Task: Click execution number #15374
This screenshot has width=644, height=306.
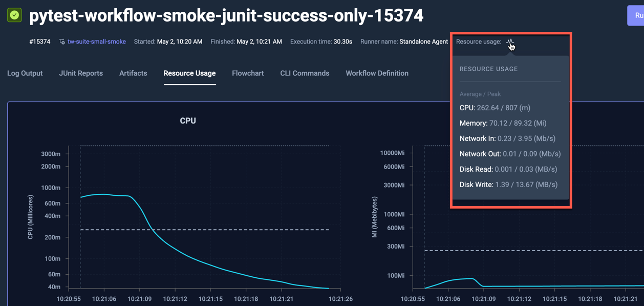Action: coord(40,42)
